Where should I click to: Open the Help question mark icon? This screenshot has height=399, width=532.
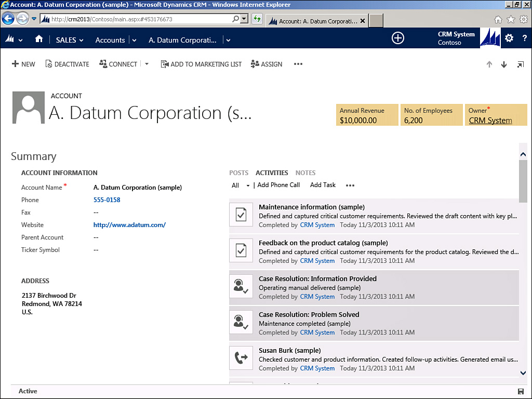[x=524, y=38]
